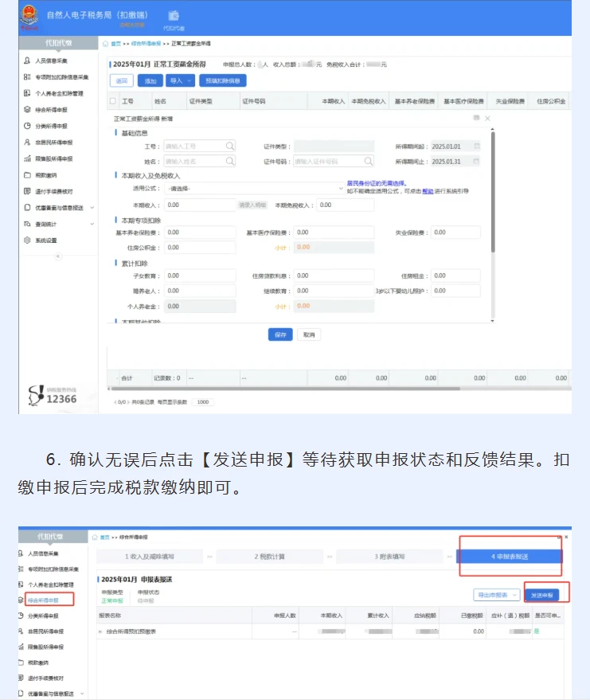Select 综合所得申报 in the first screenshot's sidebar
The width and height of the screenshot is (590, 700).
pos(51,110)
